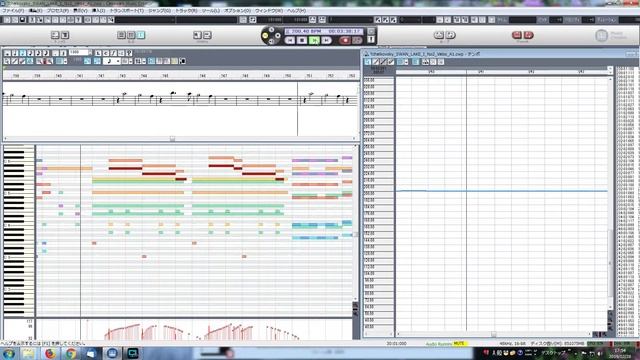Select the Select tool in staff view
The width and height of the screenshot is (640, 360).
[7, 61]
